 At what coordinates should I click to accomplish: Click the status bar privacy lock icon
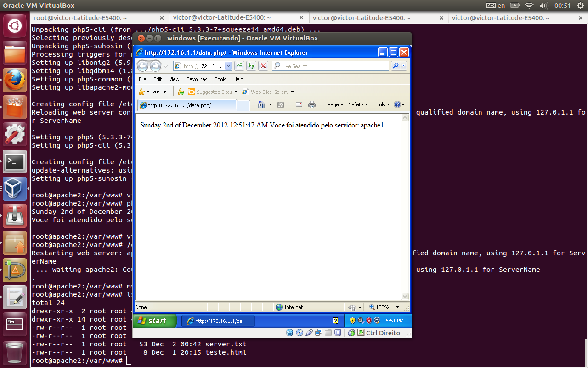point(352,307)
